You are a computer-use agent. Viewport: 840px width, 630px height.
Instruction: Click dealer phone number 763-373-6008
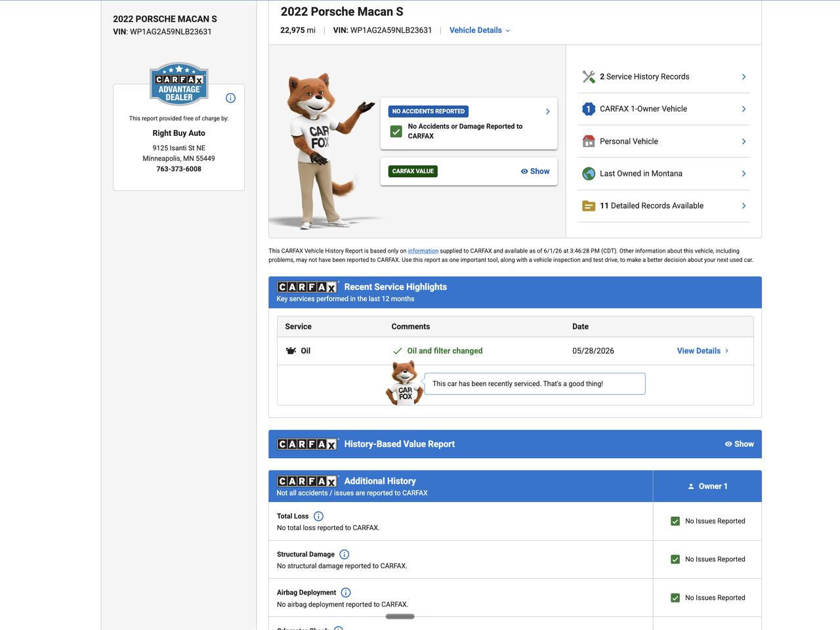(178, 169)
